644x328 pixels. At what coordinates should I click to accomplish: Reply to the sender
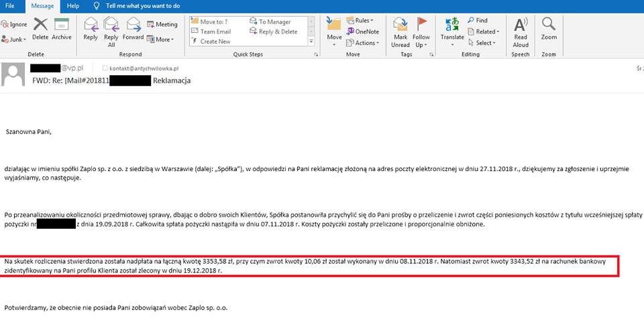point(91,29)
